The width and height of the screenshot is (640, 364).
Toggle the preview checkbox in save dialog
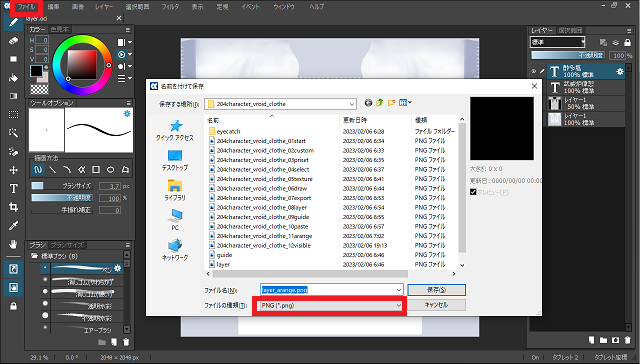tap(473, 192)
